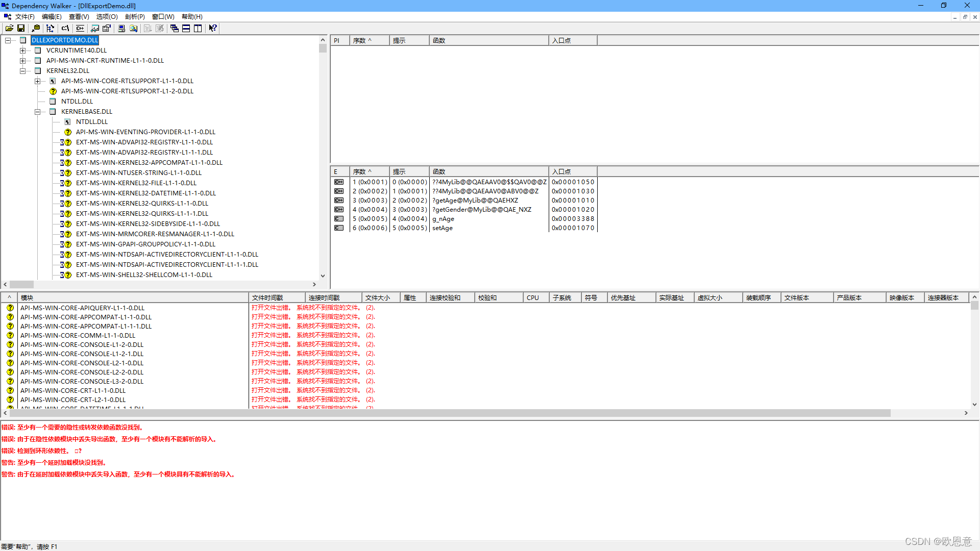Open system information computer icon

121,28
